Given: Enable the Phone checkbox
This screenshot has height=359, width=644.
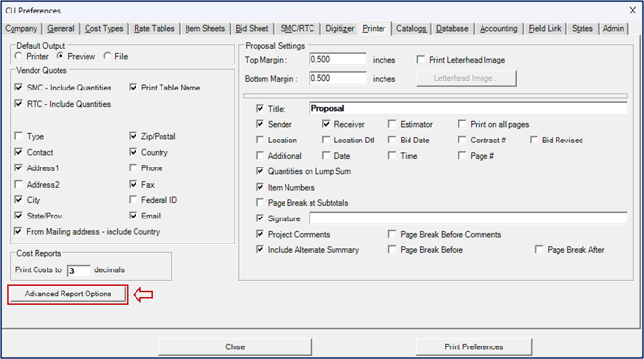Looking at the screenshot, I should [133, 167].
